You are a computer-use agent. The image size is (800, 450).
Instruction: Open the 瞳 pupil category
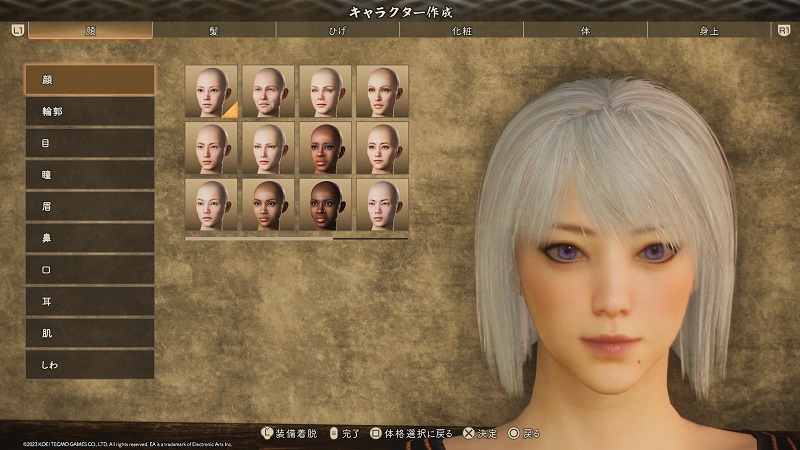click(90, 175)
